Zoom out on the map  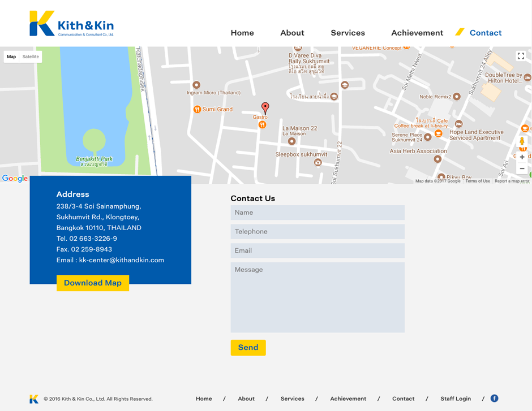coord(522,168)
